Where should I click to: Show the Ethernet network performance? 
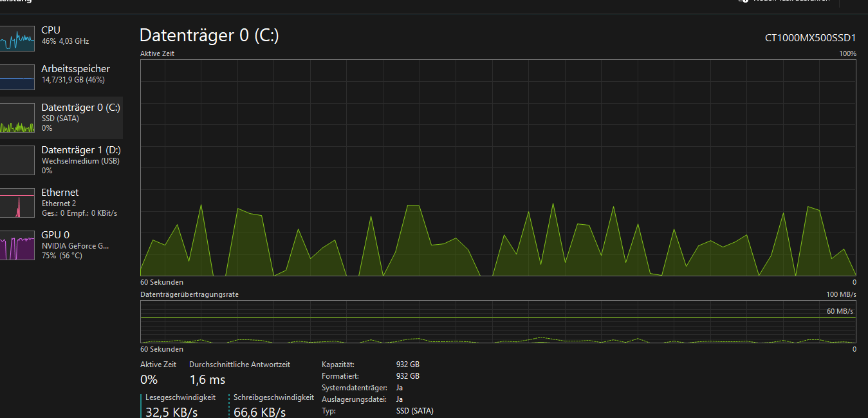pos(61,202)
